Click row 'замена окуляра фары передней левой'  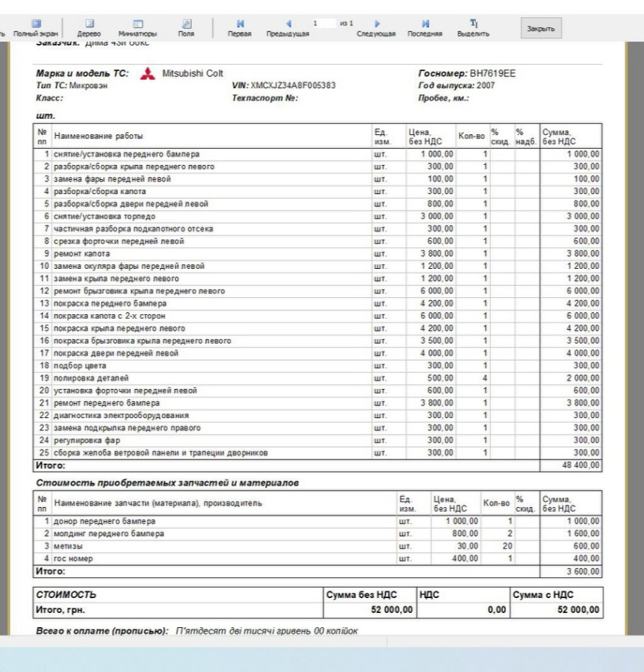coord(317,266)
